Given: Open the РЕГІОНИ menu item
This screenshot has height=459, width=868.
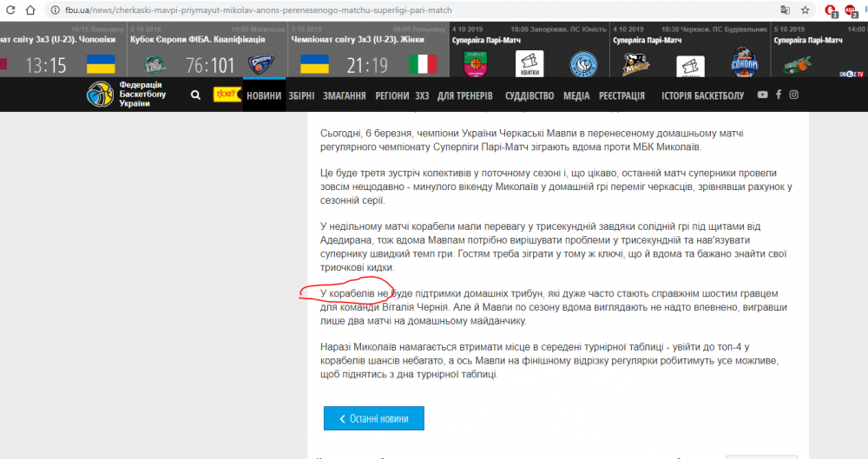Looking at the screenshot, I should pos(392,95).
